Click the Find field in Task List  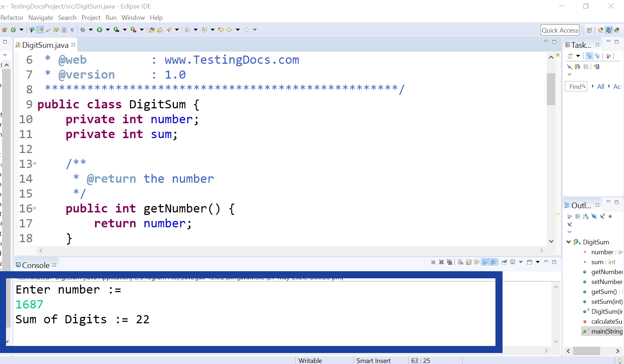coord(575,86)
